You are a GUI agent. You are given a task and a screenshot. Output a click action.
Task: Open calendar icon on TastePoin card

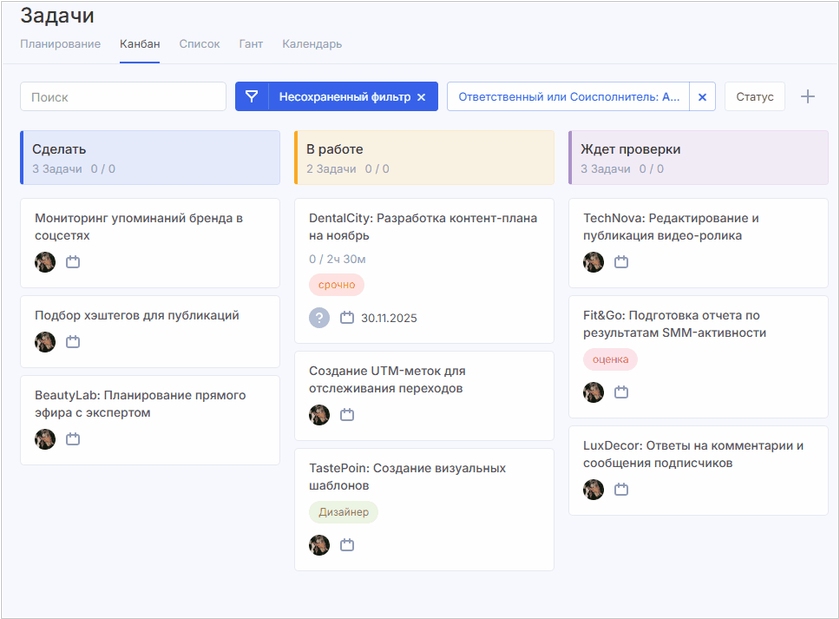click(x=347, y=545)
